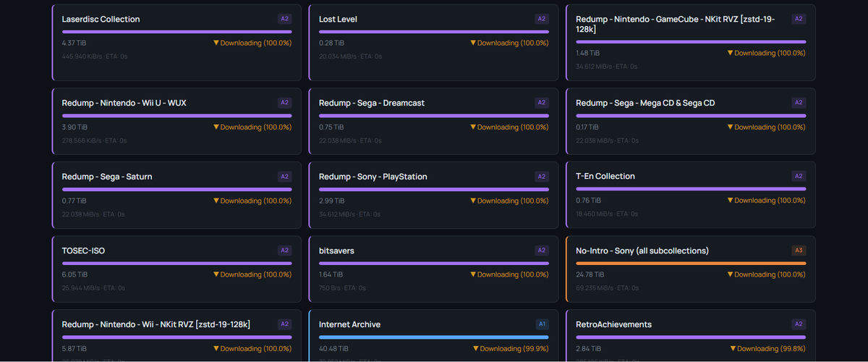Select the 0.75 TiB size value
The height and width of the screenshot is (362, 868).
coord(331,127)
